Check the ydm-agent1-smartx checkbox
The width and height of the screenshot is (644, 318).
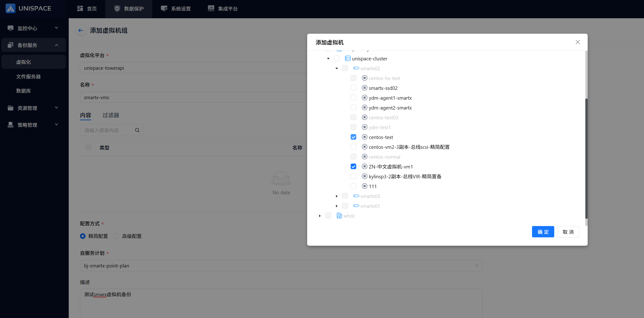(353, 98)
